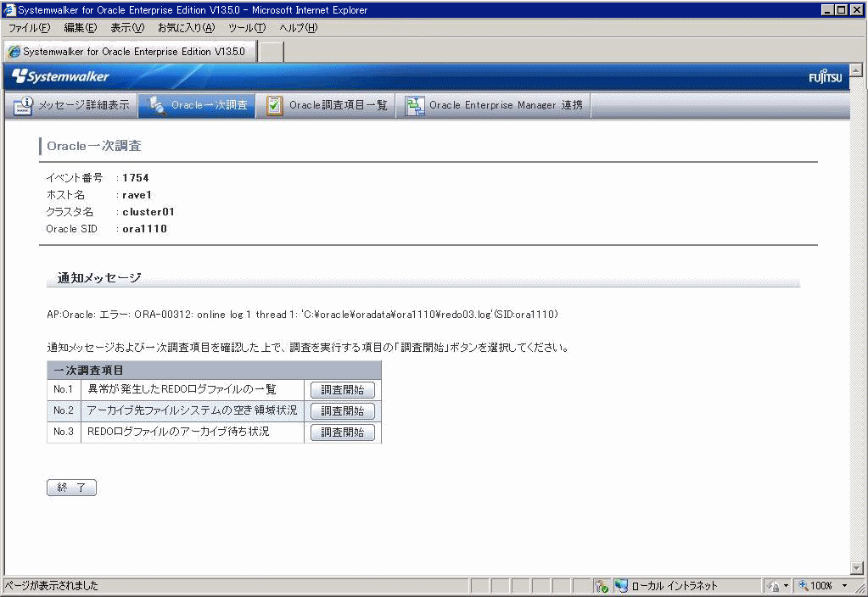Viewport: 868px width, 597px height.
Task: Click the security status icon in status bar
Action: (x=601, y=585)
